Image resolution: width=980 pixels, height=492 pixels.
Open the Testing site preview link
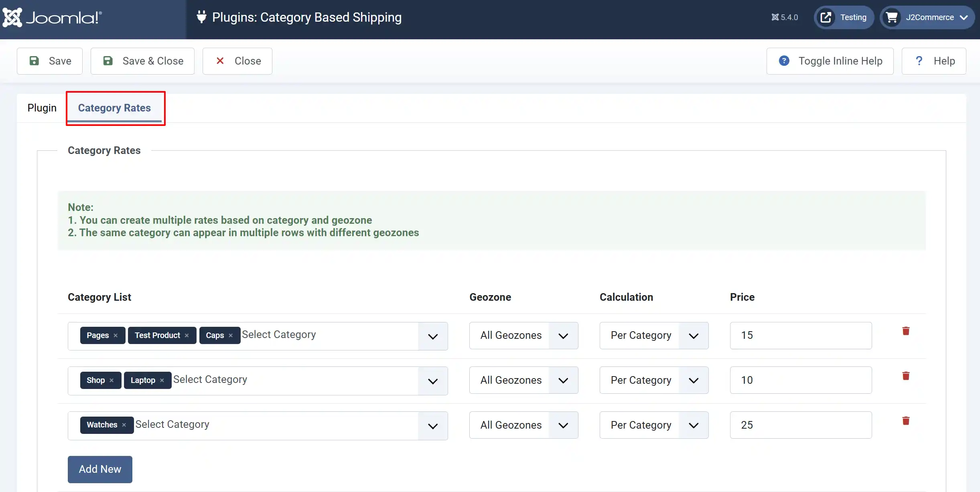(x=844, y=17)
